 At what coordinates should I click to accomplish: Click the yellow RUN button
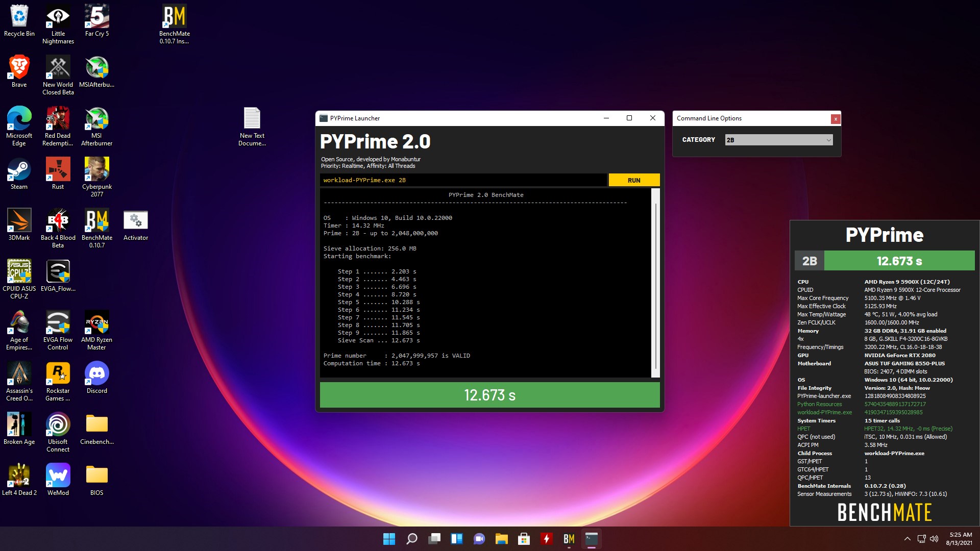tap(634, 180)
